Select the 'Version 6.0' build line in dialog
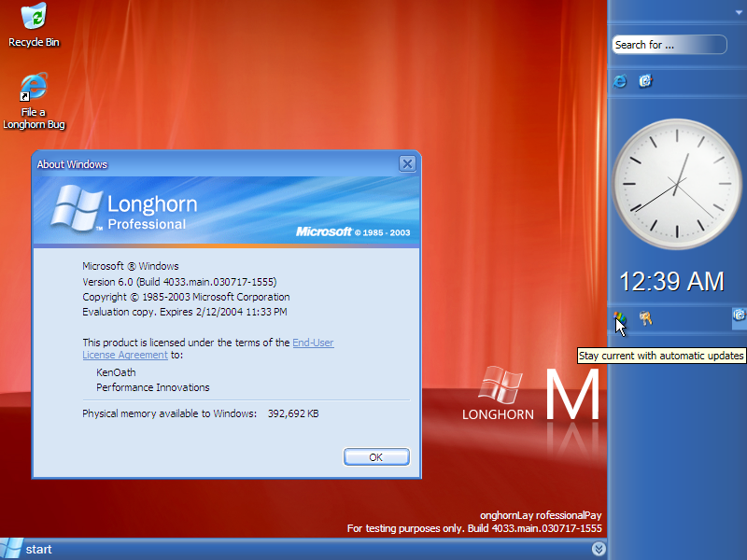Image resolution: width=747 pixels, height=560 pixels. (x=179, y=282)
